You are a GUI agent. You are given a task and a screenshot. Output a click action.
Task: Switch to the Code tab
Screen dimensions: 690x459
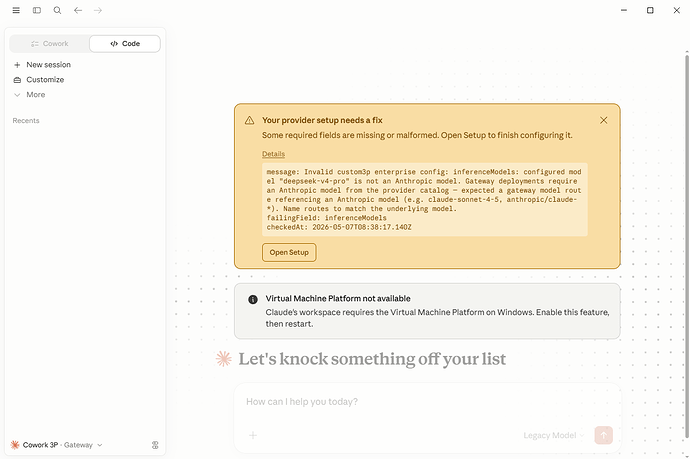click(125, 44)
